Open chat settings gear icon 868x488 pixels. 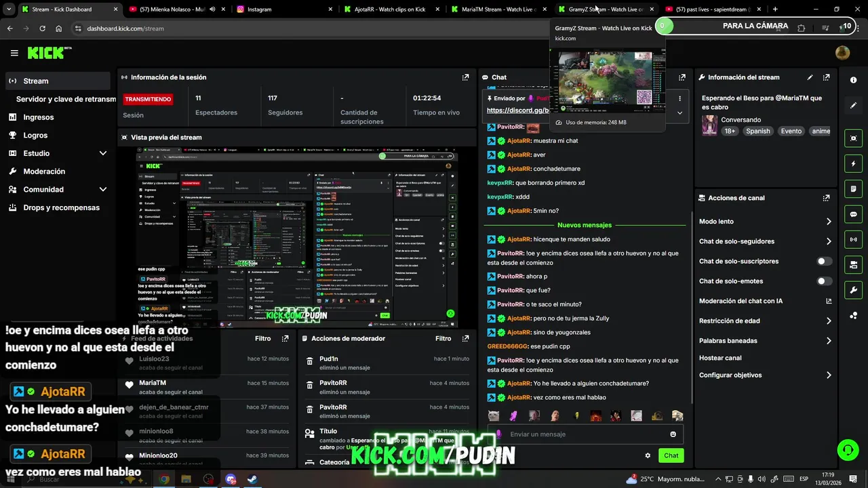[648, 455]
